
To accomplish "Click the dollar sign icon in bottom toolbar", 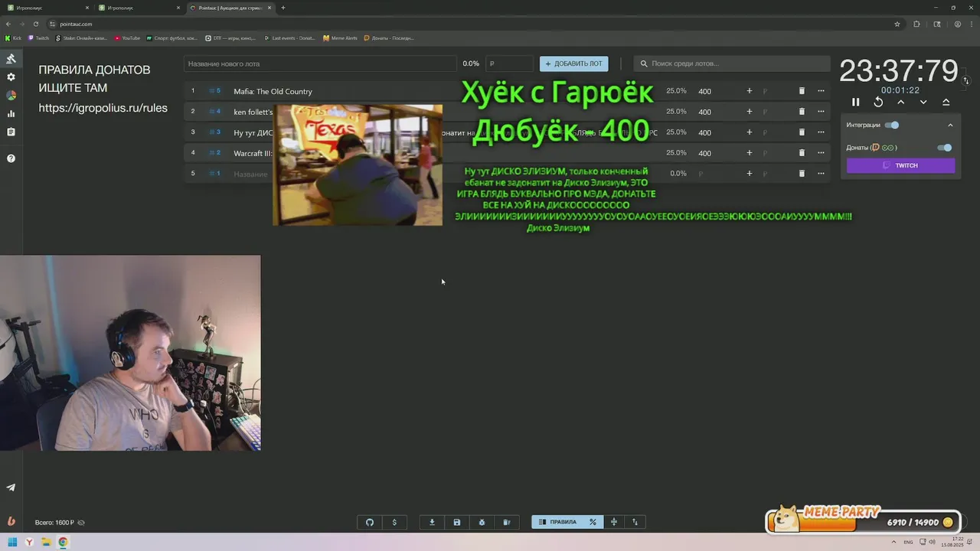I will click(x=394, y=523).
